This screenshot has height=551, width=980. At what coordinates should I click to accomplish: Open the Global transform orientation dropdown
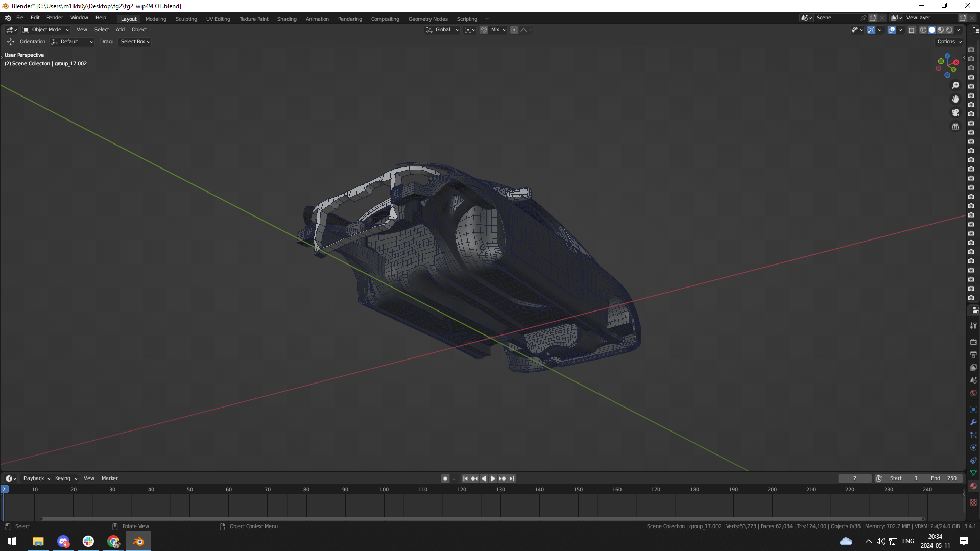click(443, 30)
